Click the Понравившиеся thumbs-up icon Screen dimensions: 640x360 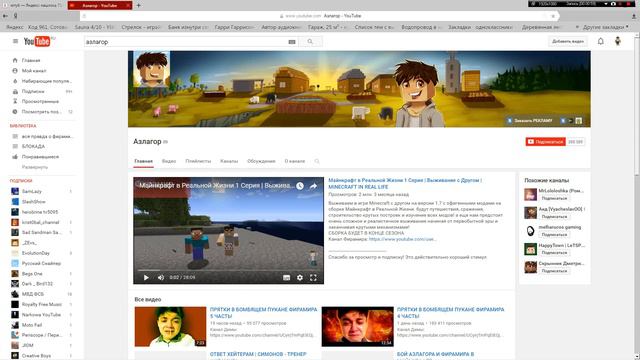[x=15, y=157]
